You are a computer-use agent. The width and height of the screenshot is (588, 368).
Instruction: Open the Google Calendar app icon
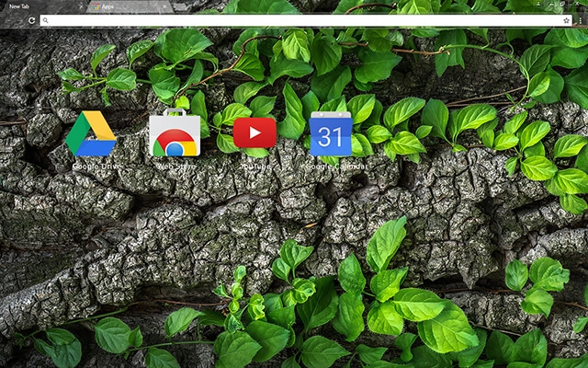coord(331,133)
